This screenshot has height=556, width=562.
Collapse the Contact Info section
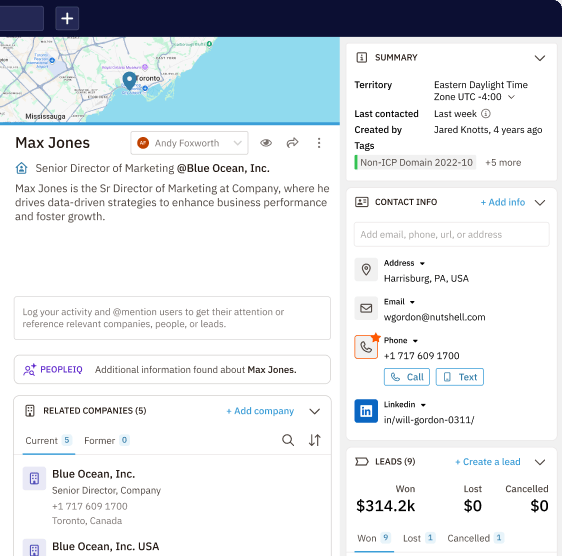point(540,203)
